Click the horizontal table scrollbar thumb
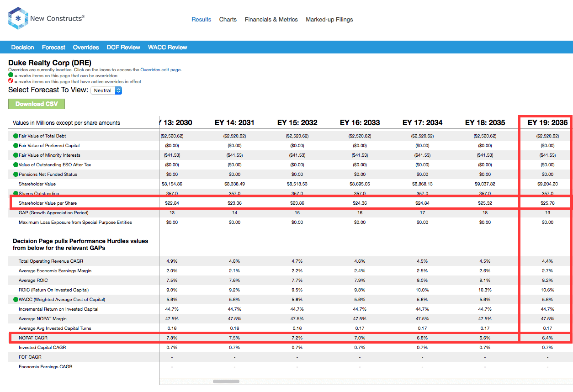The height and width of the screenshot is (392, 573). coord(226,381)
